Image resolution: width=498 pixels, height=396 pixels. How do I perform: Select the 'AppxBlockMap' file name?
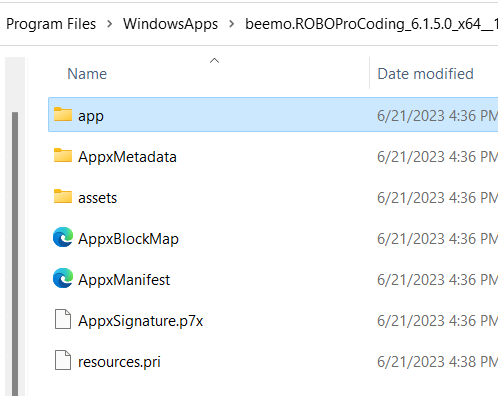tap(128, 239)
